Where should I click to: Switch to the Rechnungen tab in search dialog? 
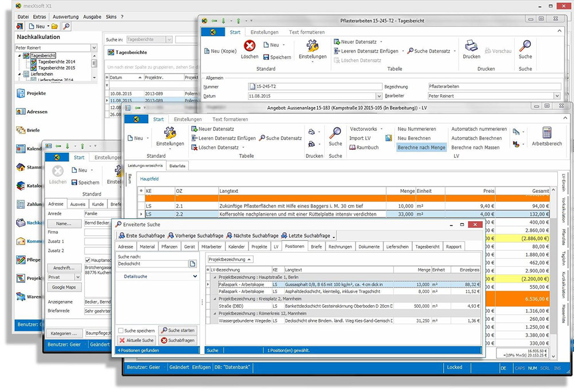click(340, 246)
